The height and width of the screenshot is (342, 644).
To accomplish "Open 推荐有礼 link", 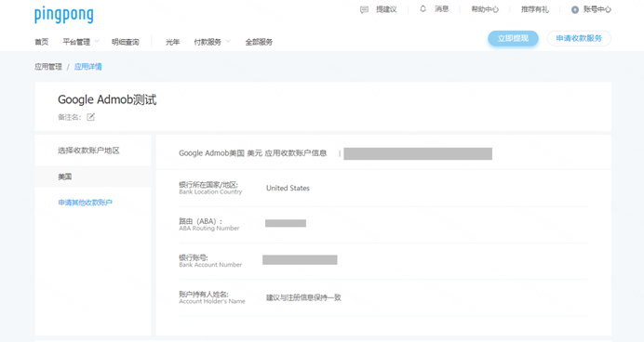I will pos(535,9).
